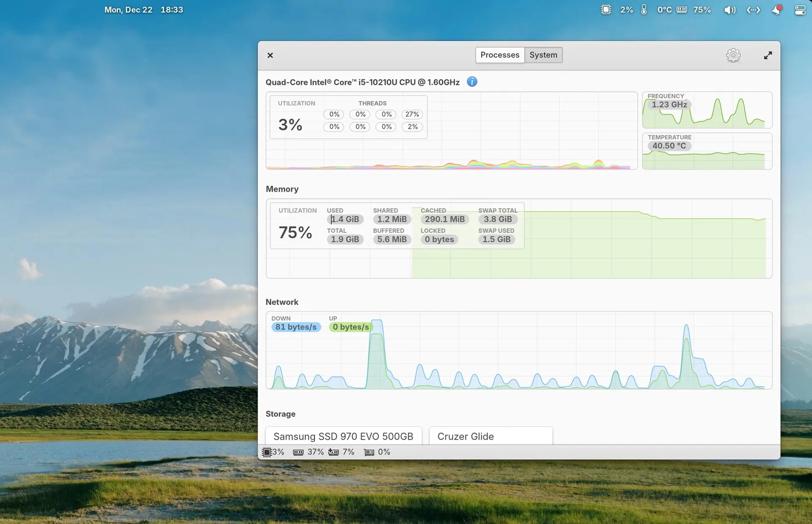This screenshot has height=524, width=812.
Task: Click the 81 bytes/s download badge
Action: pyautogui.click(x=296, y=327)
